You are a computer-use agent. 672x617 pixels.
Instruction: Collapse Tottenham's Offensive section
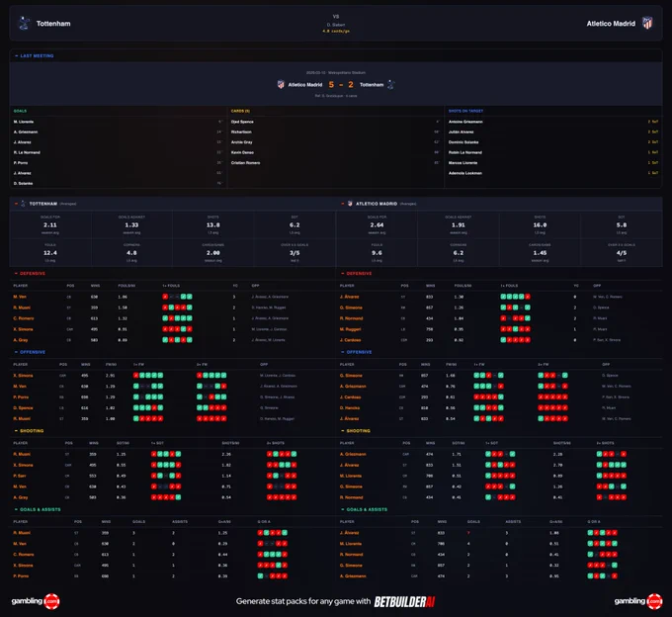tap(16, 352)
